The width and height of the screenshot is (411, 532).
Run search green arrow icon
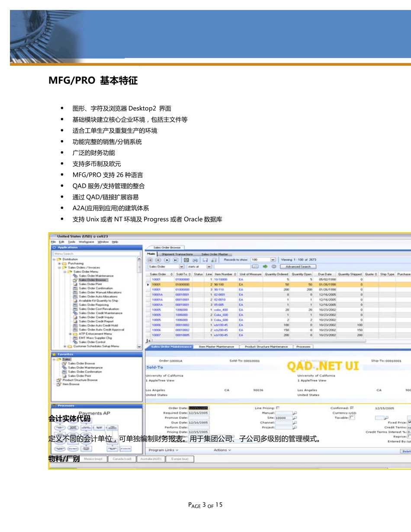(265, 266)
